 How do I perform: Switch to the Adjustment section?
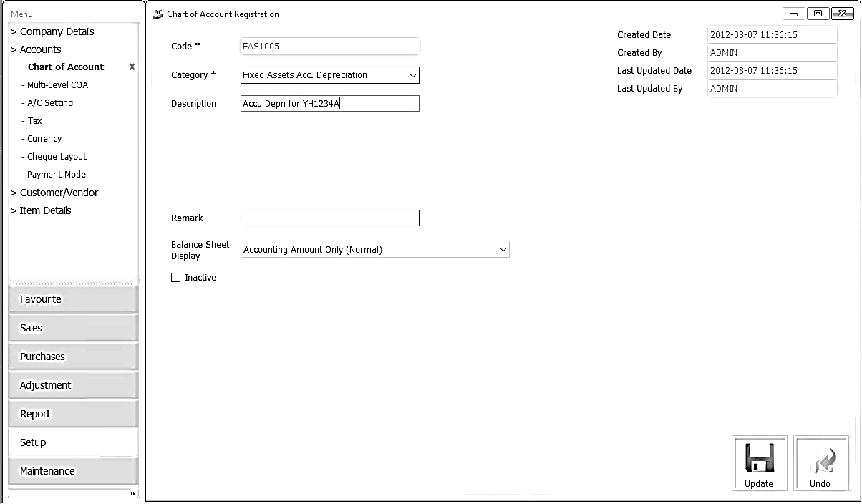(x=73, y=385)
